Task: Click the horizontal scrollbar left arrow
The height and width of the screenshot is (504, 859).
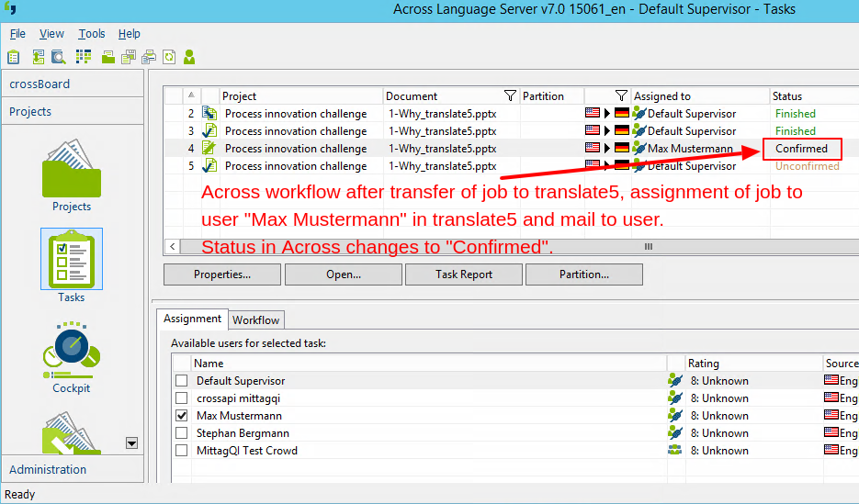Action: [172, 246]
